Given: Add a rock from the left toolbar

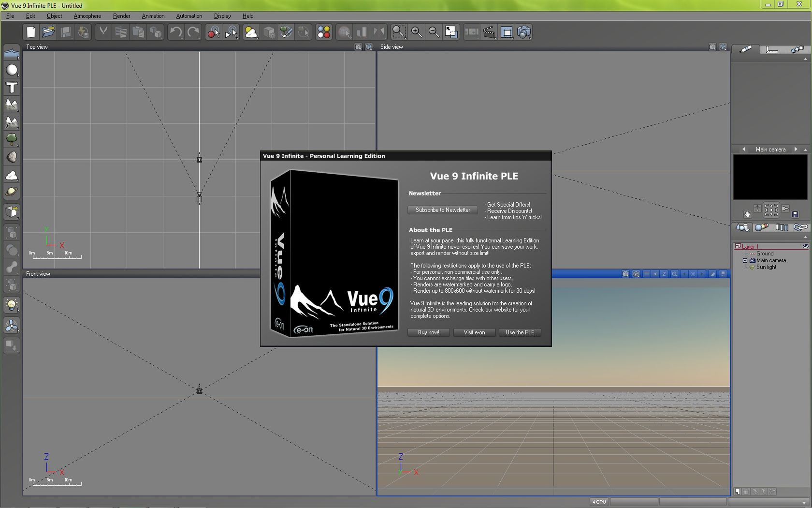Looking at the screenshot, I should 12,157.
